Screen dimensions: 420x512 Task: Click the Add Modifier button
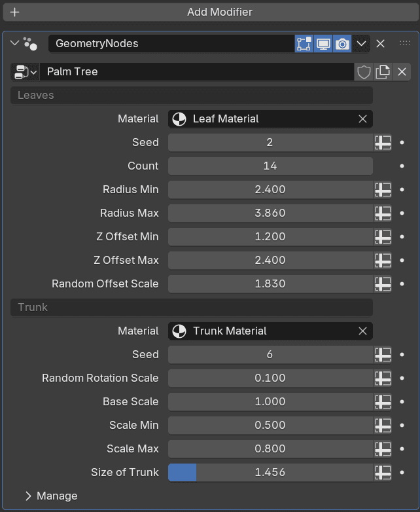click(210, 12)
